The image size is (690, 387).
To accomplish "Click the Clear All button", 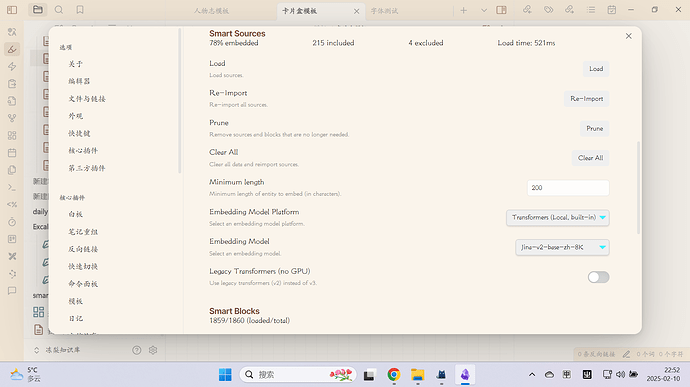I will (591, 158).
